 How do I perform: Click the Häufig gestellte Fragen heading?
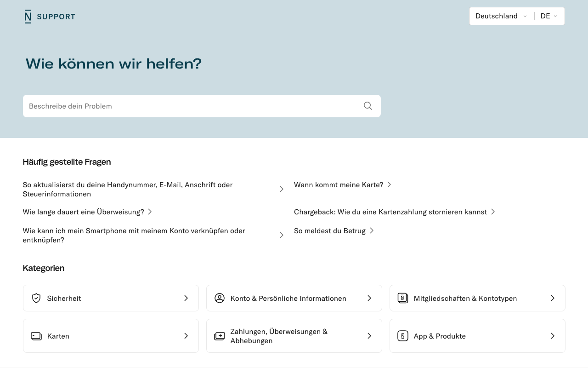click(x=67, y=162)
